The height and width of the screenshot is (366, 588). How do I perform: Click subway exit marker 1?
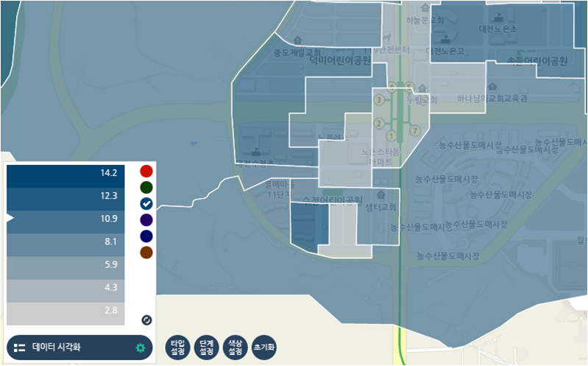click(392, 136)
